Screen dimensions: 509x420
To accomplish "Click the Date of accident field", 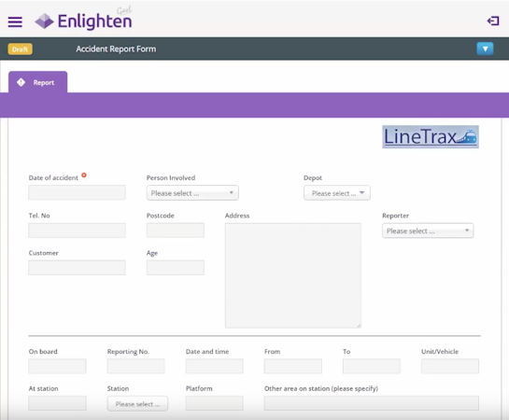I will click(77, 192).
